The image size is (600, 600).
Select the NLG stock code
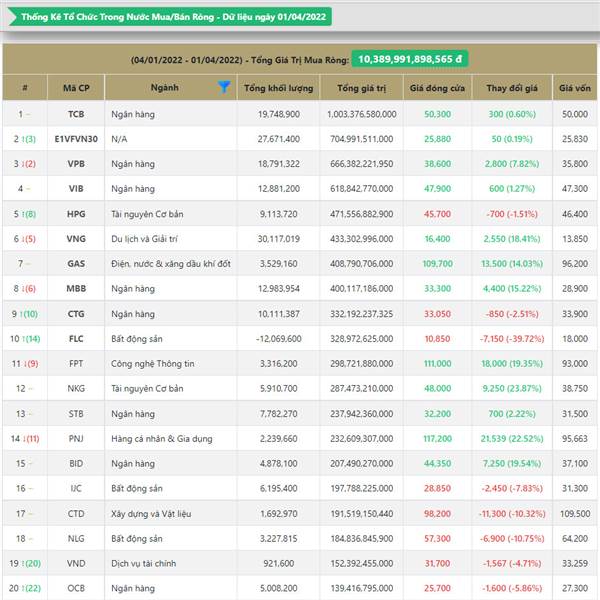click(x=76, y=538)
